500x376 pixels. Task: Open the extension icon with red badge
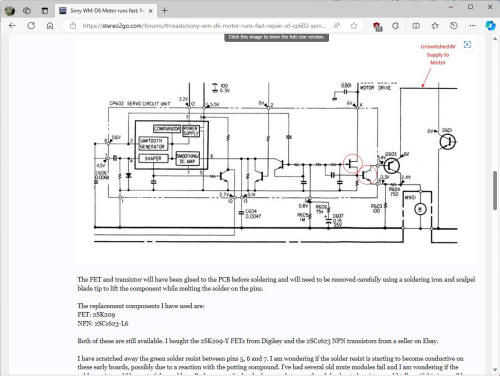pos(377,26)
